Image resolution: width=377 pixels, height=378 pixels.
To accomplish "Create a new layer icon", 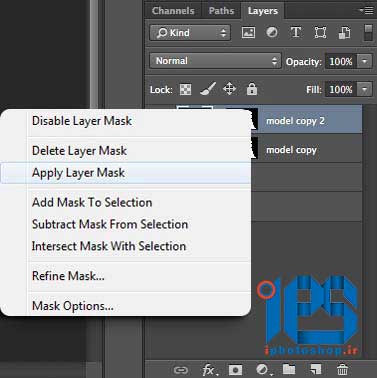I will 315,369.
